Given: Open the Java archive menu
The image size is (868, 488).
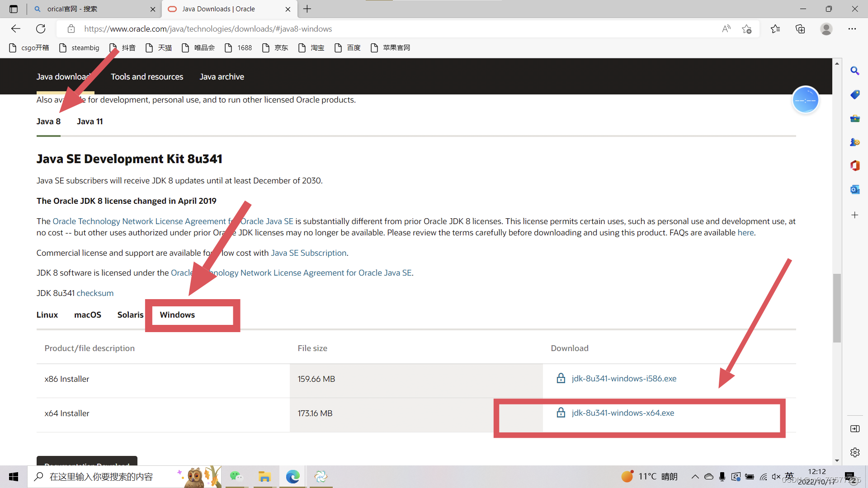Looking at the screenshot, I should 222,77.
